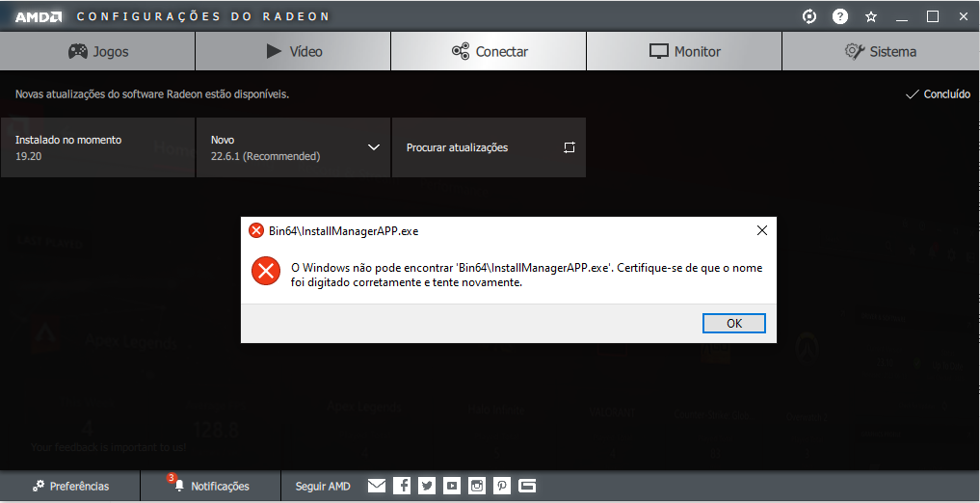Go to the Sistema tab
Screen dimensions: 980x503
(882, 51)
